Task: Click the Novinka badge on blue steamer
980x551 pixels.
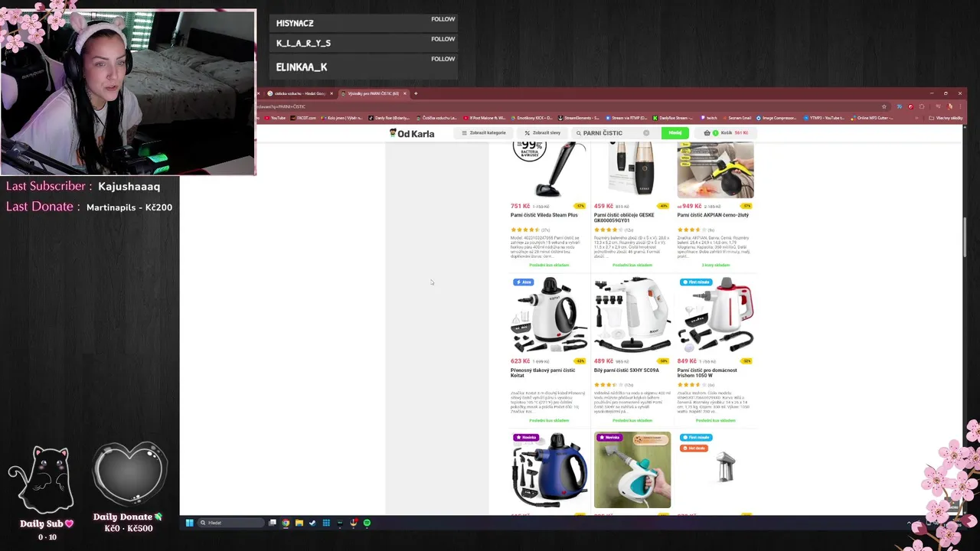Action: click(x=526, y=438)
